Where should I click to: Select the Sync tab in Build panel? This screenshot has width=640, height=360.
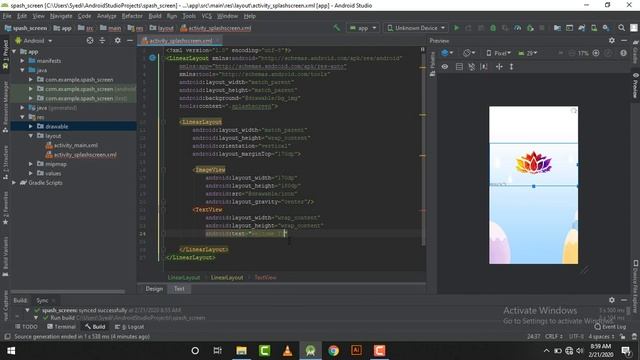pos(42,300)
